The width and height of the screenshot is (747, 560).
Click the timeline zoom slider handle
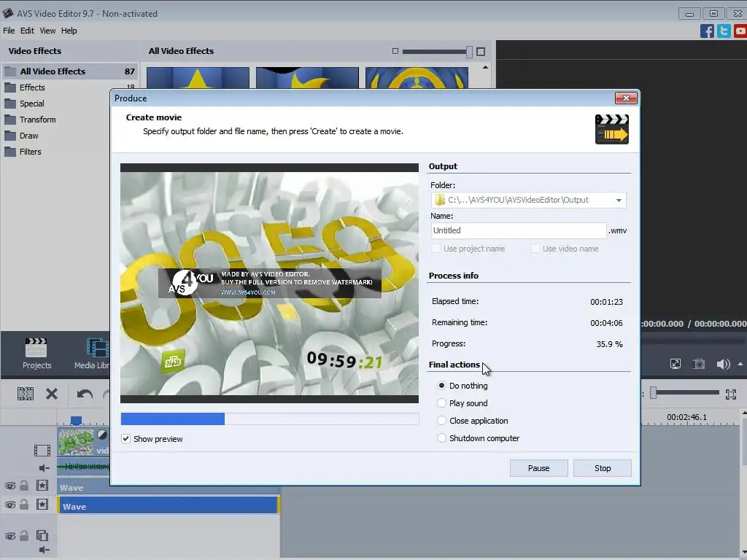[x=654, y=393]
